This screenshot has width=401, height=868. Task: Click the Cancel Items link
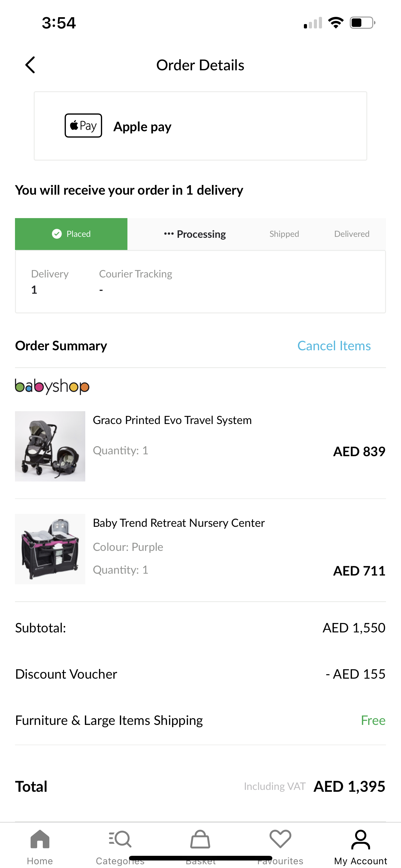334,346
